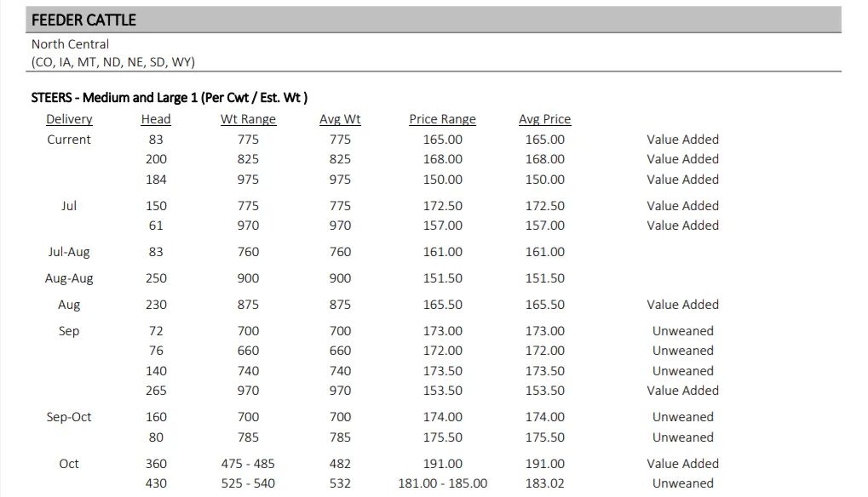Click the FEEDER CATTLE section header
Viewport: 868px width, 497px height.
click(83, 20)
